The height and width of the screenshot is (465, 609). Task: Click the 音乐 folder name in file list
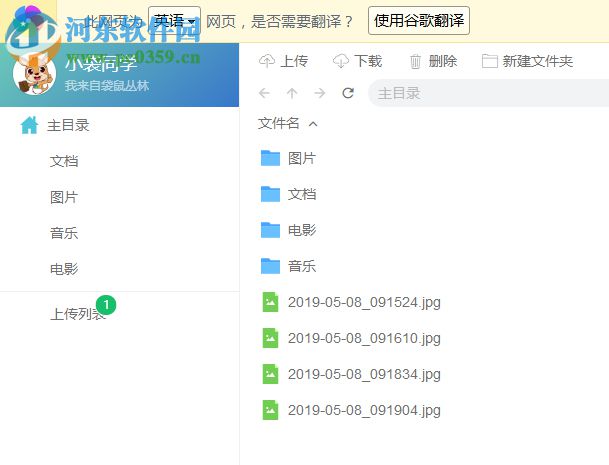[x=302, y=266]
